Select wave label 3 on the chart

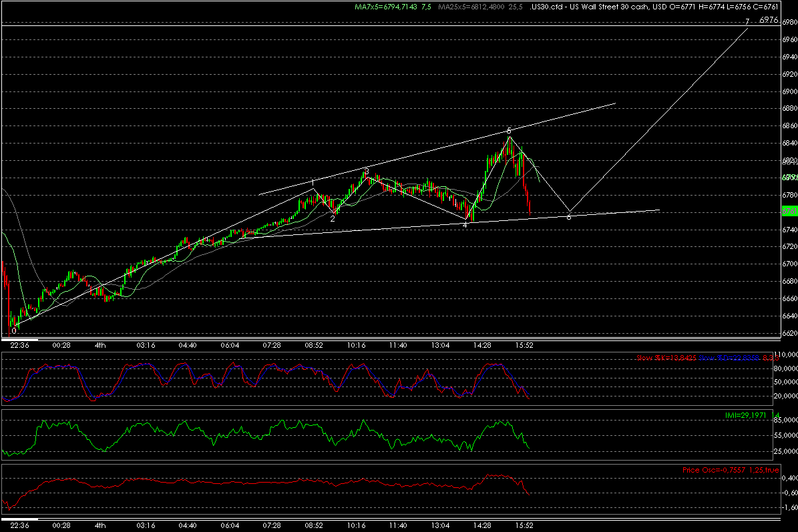pos(367,172)
